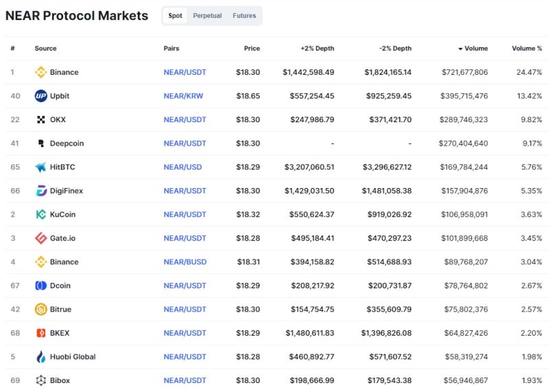The height and width of the screenshot is (392, 549).
Task: Click HitBTC +2% depth $3,207,060.51
Action: [309, 167]
